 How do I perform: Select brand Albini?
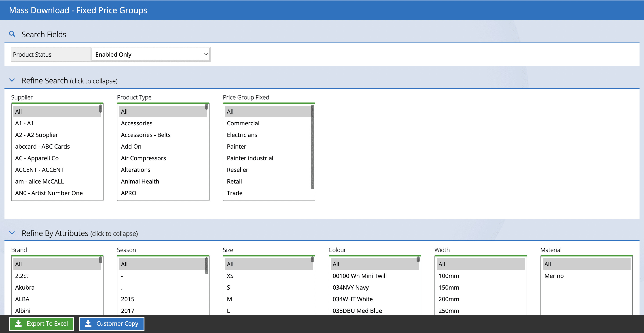coord(57,310)
